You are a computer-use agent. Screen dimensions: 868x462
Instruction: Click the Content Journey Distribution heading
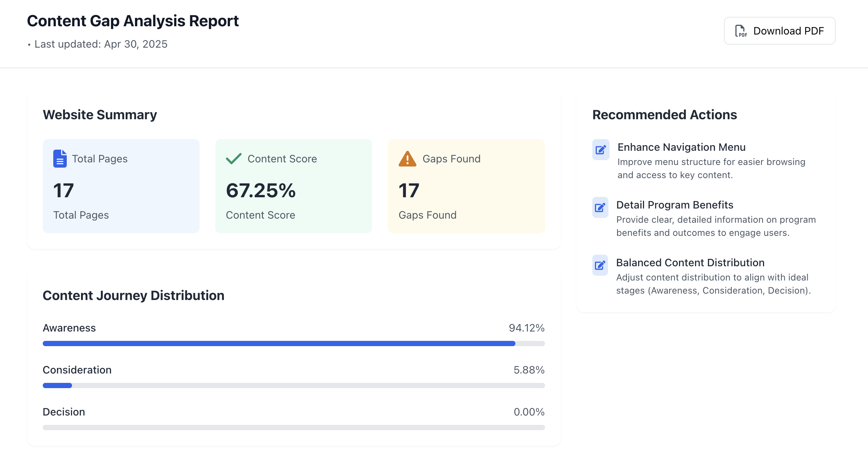(x=134, y=295)
